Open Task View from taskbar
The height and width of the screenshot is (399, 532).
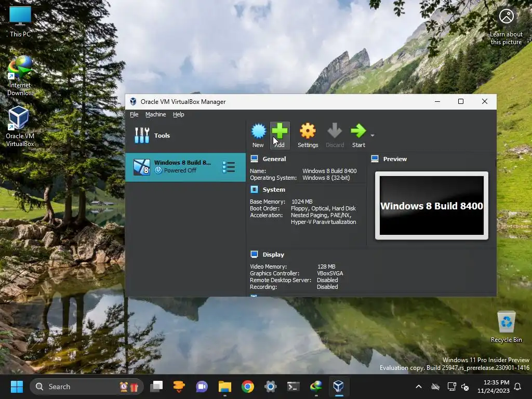point(156,387)
